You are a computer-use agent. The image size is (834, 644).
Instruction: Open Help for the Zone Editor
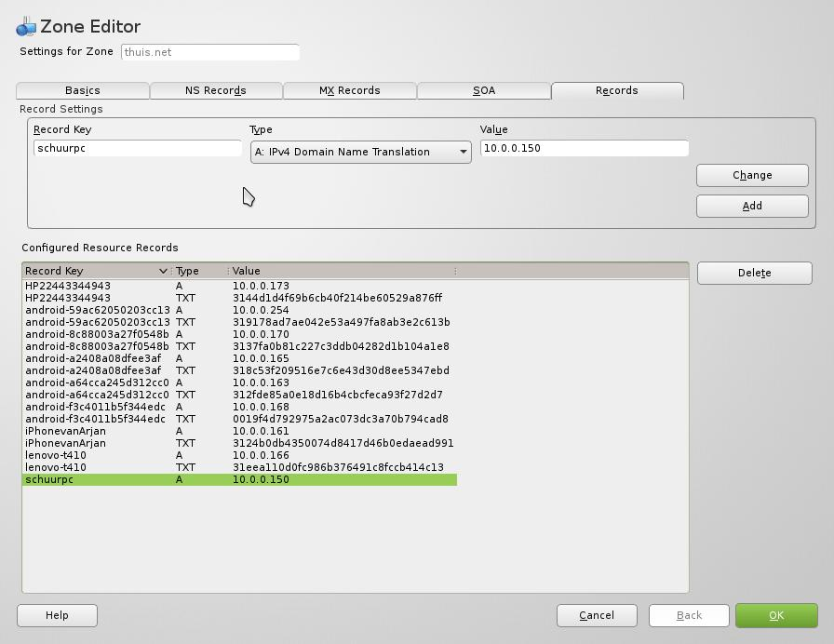click(x=57, y=615)
